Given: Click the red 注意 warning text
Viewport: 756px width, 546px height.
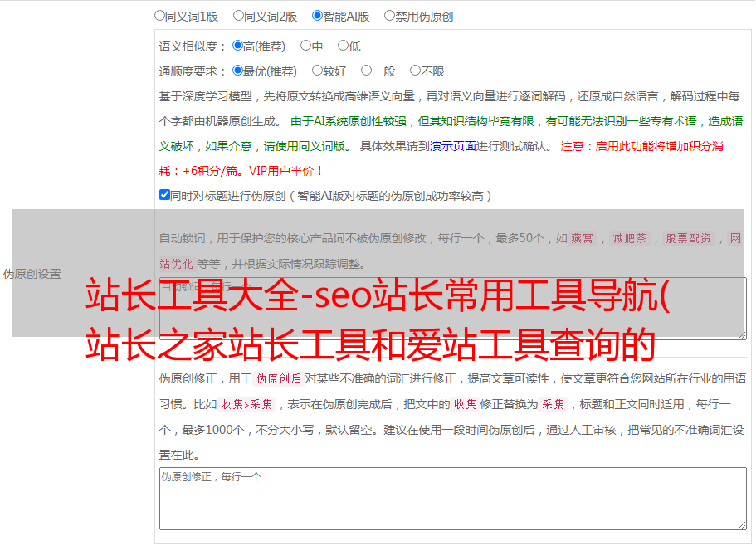Looking at the screenshot, I should pyautogui.click(x=441, y=158).
